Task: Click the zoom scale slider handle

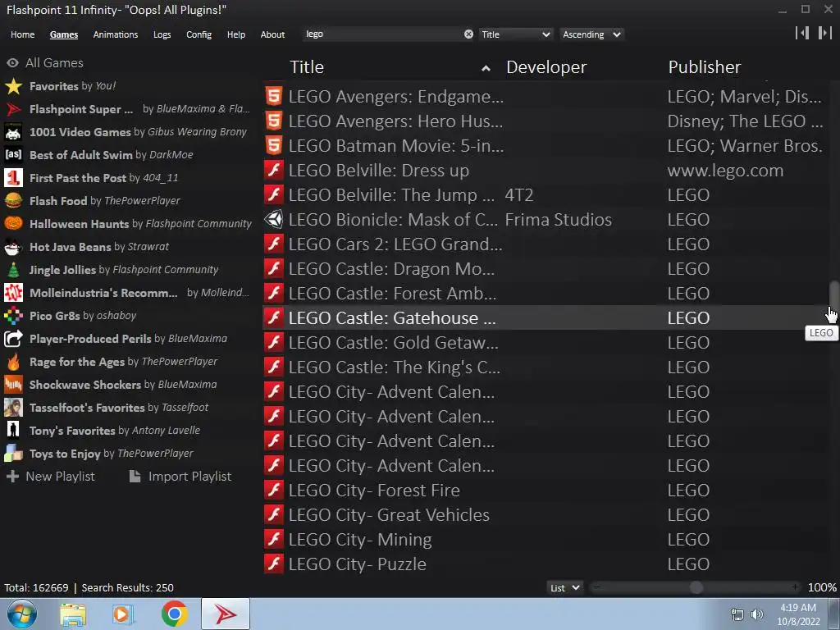Action: (696, 587)
